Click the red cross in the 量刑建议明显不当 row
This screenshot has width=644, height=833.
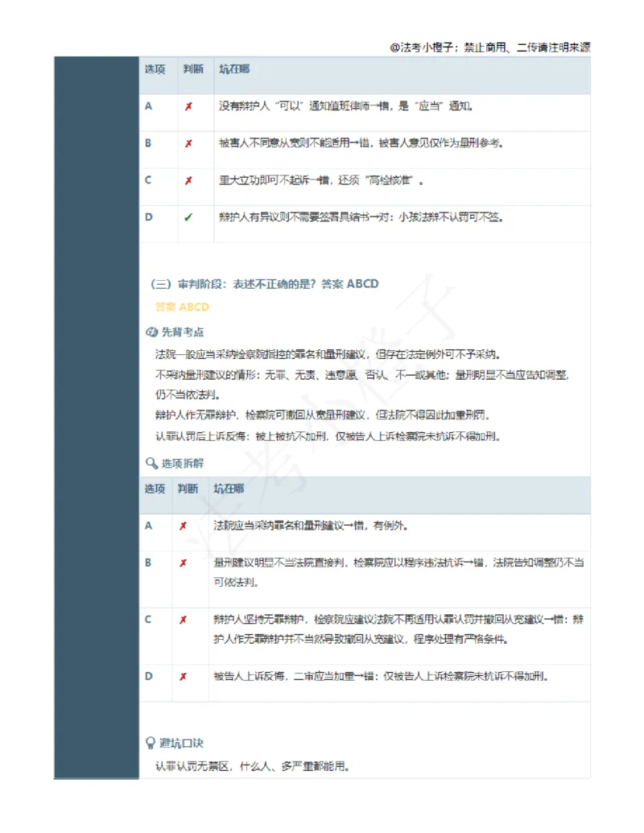click(x=183, y=563)
